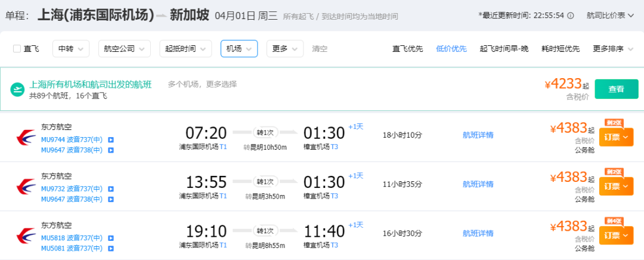
Task: Click 订票 button for 07:20 flight
Action: point(616,137)
